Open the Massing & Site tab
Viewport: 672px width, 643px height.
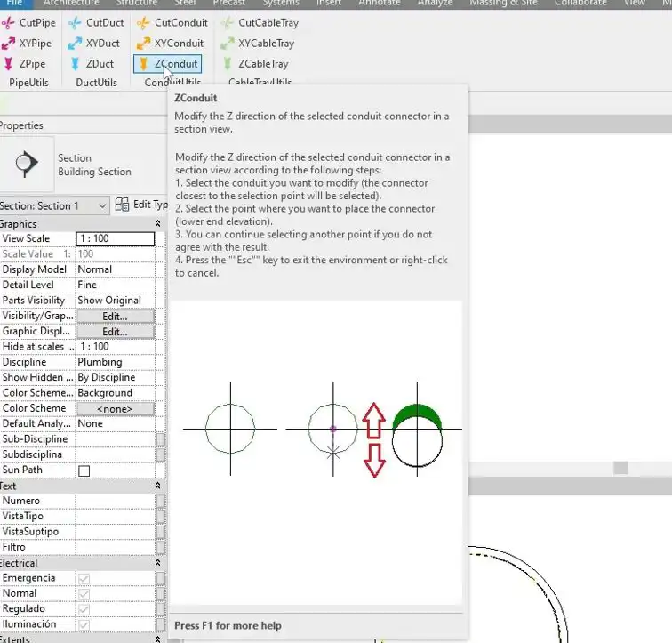[503, 3]
